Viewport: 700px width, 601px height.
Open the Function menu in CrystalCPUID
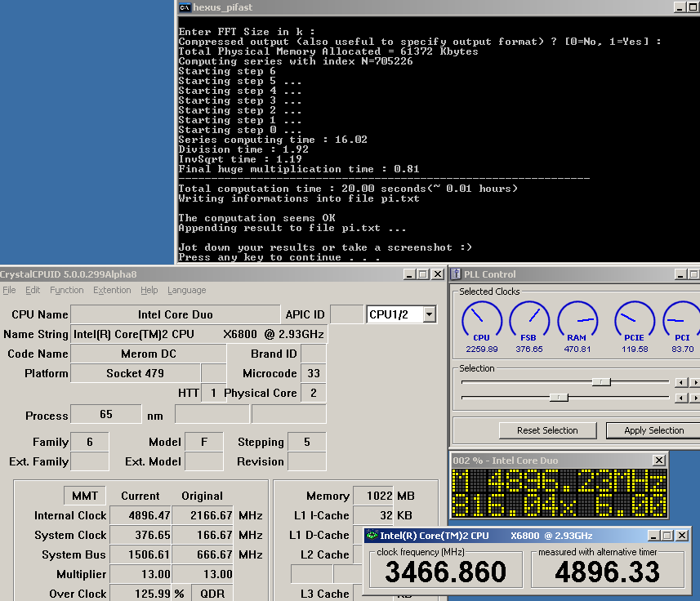tap(66, 290)
